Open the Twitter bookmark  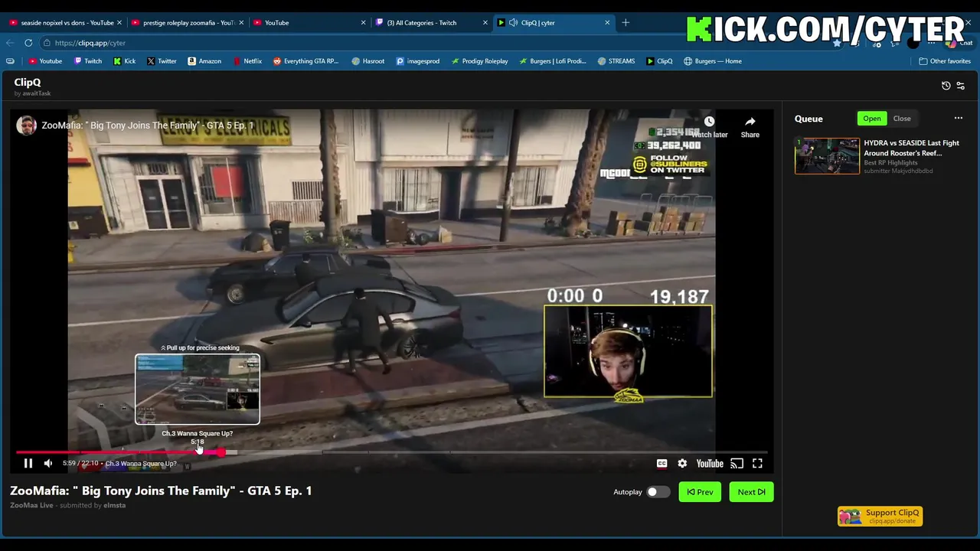(162, 61)
